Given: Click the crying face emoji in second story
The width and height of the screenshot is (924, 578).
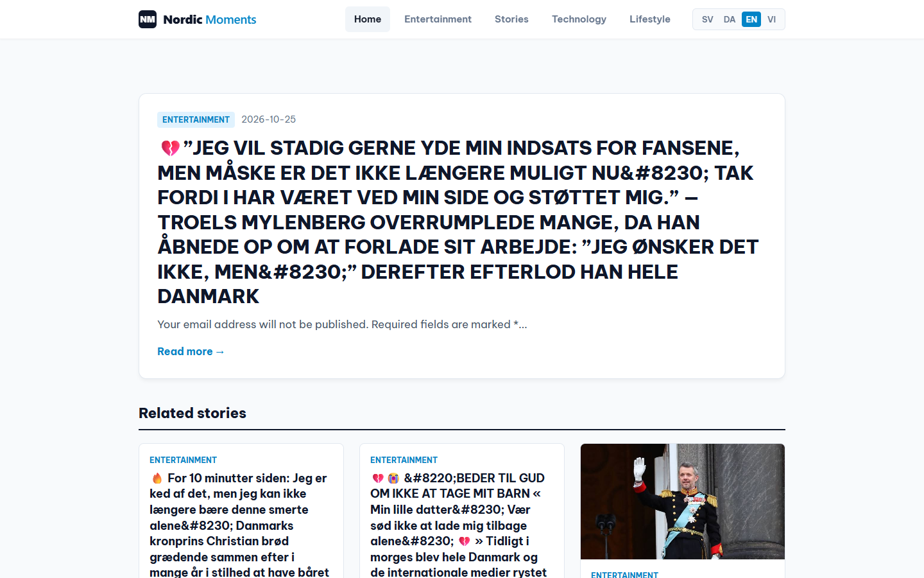Looking at the screenshot, I should (x=393, y=478).
